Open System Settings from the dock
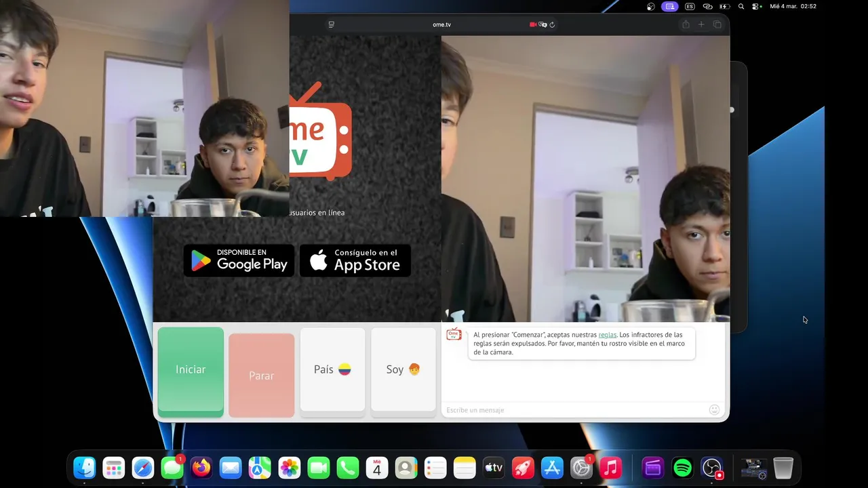This screenshot has height=488, width=868. point(581,468)
